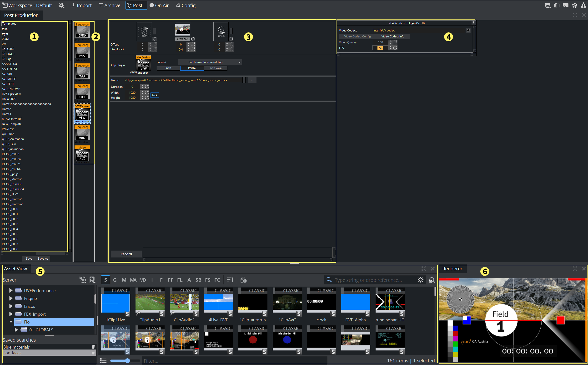Open the Config menu
588x365 pixels.
click(186, 5)
